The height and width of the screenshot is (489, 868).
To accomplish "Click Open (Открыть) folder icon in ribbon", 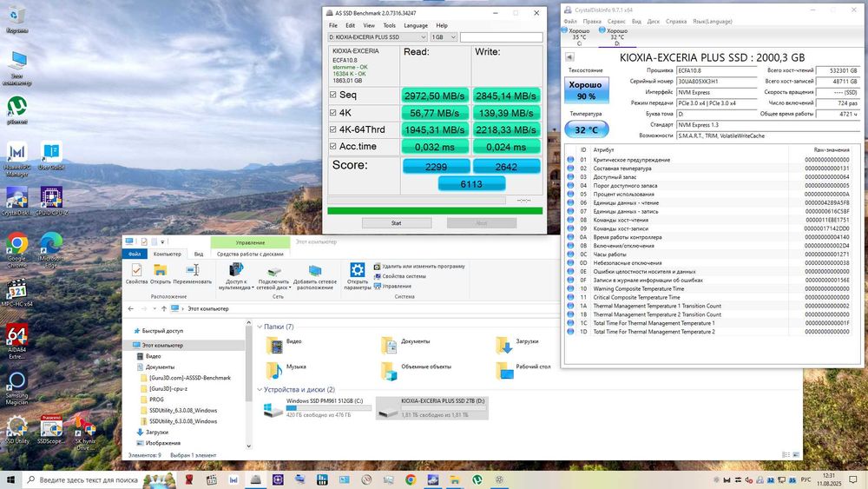I will (161, 274).
